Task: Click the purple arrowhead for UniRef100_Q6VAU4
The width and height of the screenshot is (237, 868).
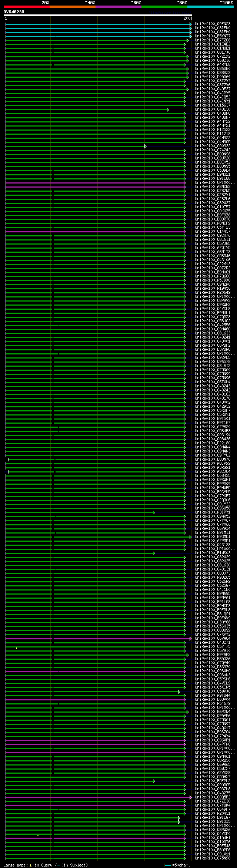Action: click(191, 639)
